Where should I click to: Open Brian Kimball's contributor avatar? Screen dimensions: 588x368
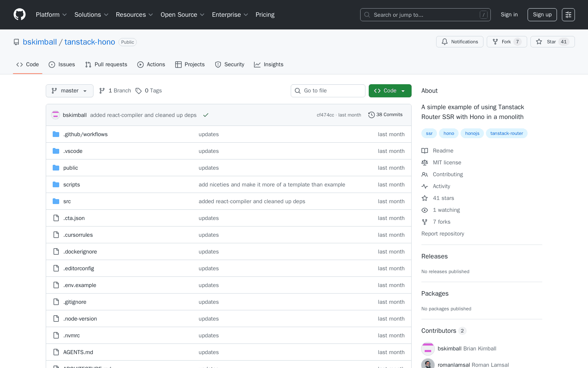click(x=428, y=348)
